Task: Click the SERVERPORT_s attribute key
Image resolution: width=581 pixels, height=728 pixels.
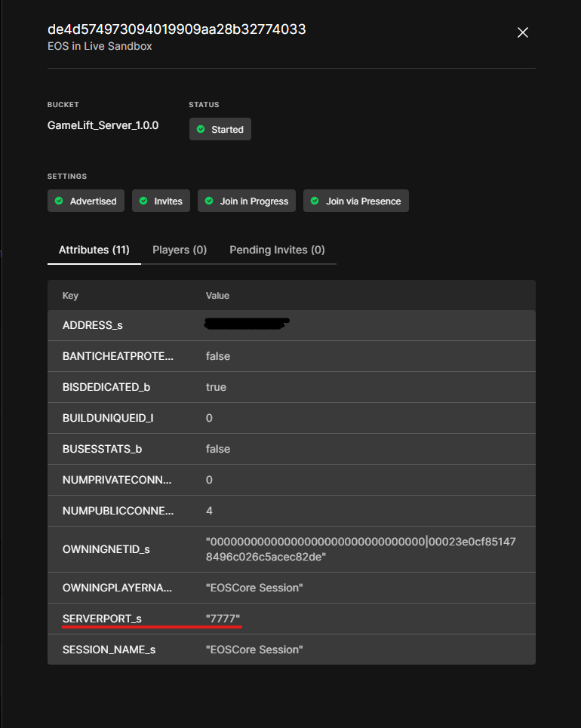Action: [102, 619]
